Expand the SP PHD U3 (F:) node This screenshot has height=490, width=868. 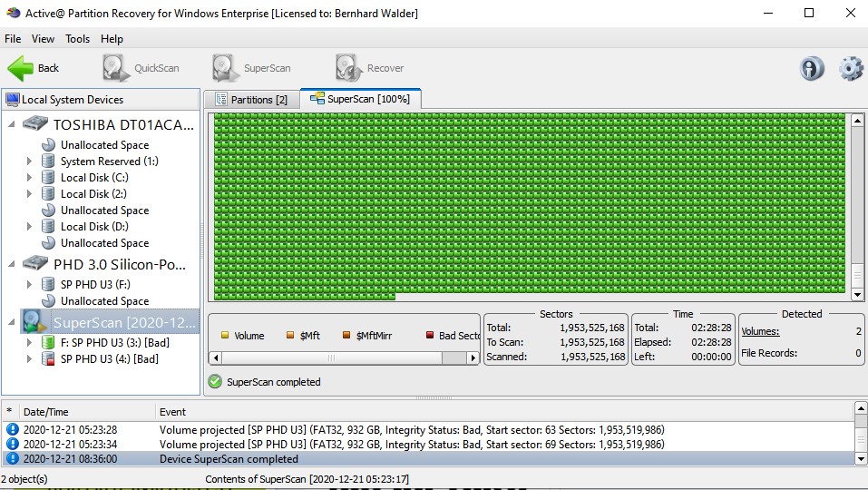tap(29, 285)
